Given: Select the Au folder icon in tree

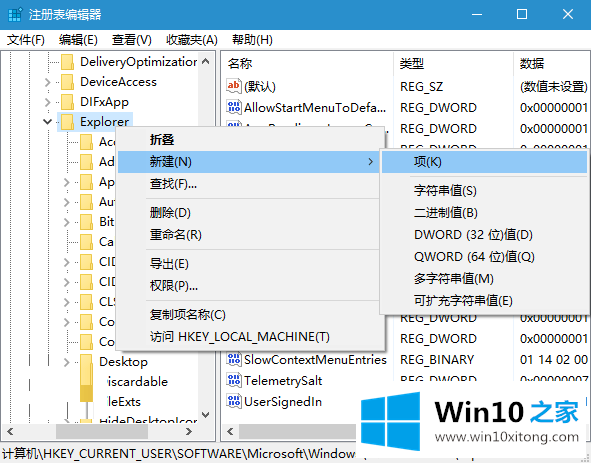Looking at the screenshot, I should pyautogui.click(x=87, y=202).
